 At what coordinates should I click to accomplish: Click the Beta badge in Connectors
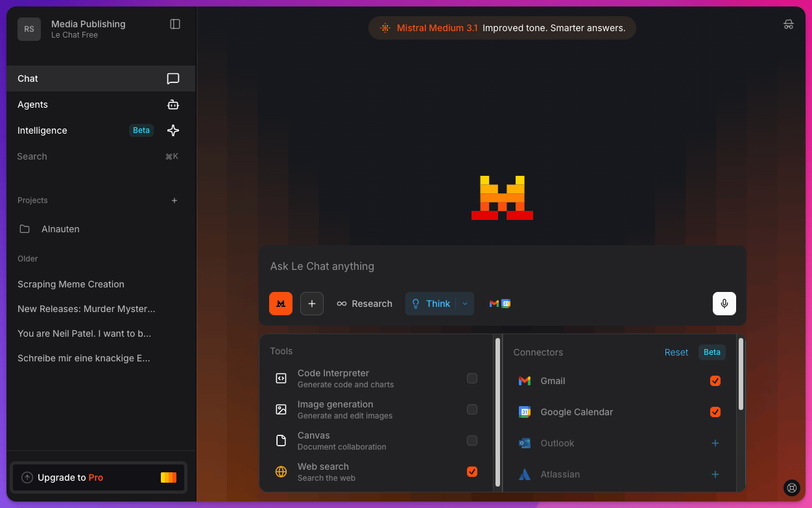[x=712, y=352]
